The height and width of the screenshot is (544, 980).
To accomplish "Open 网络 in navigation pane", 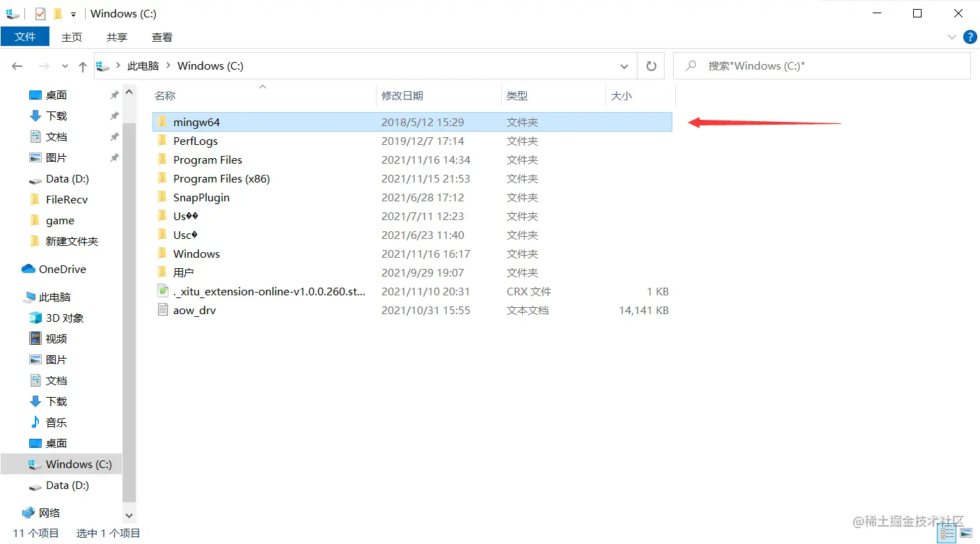I will [49, 513].
